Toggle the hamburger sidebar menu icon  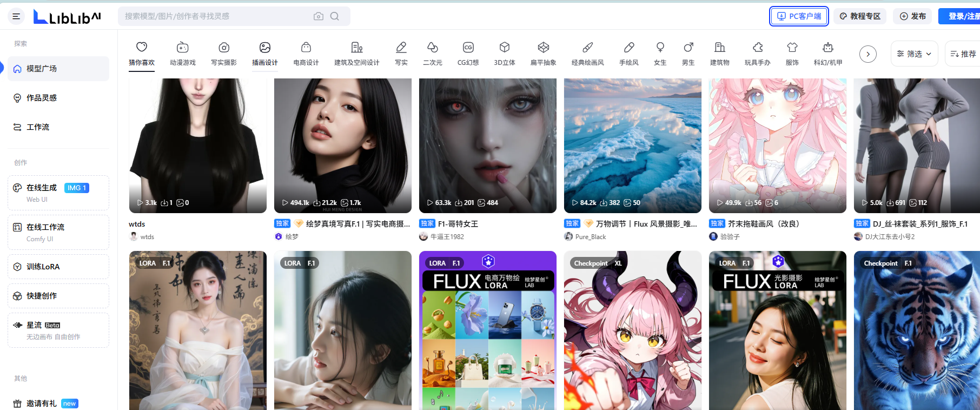tap(16, 16)
